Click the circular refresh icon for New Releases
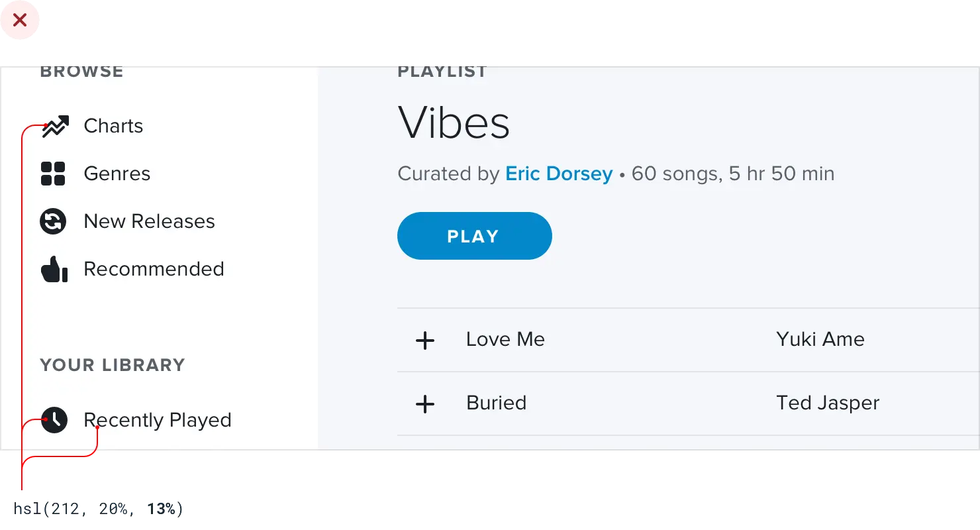Image resolution: width=980 pixels, height=530 pixels. (x=53, y=221)
